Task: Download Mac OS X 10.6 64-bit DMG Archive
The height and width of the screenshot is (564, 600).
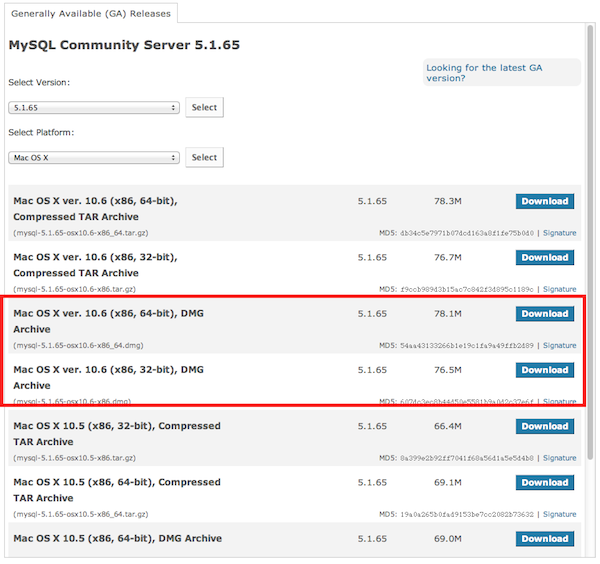Action: [x=545, y=314]
